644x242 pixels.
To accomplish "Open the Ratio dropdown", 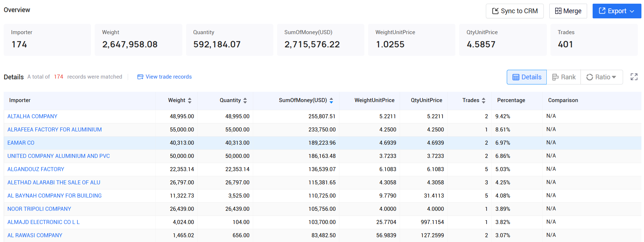I will point(601,77).
